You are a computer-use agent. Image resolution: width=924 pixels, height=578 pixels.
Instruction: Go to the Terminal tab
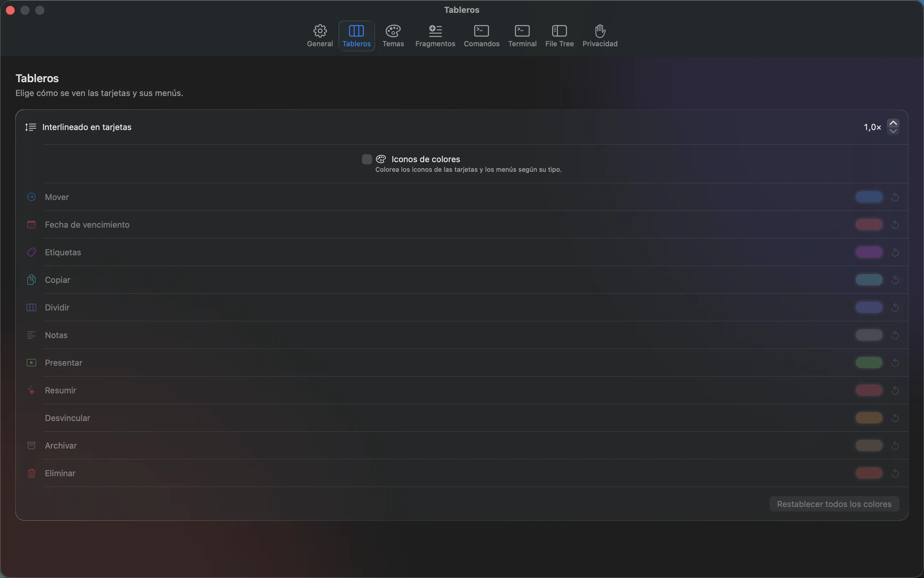tap(522, 36)
